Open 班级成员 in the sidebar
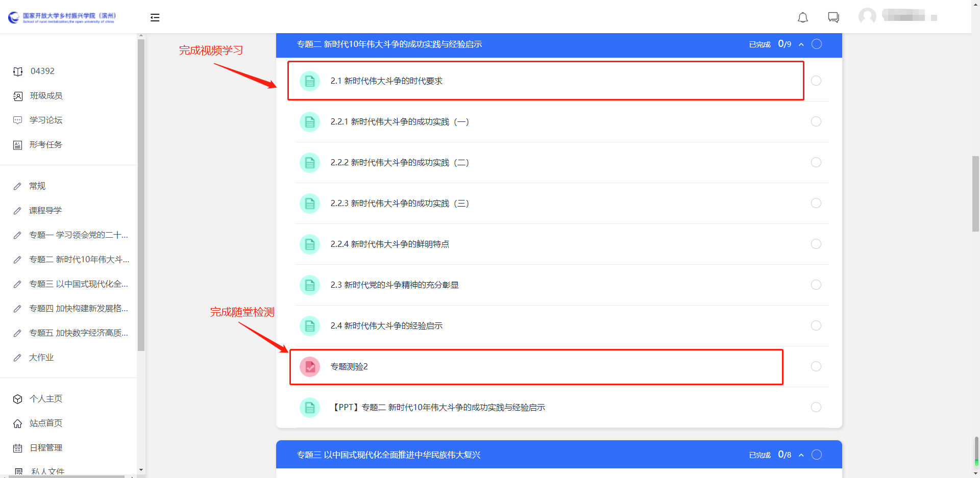This screenshot has height=478, width=980. (46, 96)
